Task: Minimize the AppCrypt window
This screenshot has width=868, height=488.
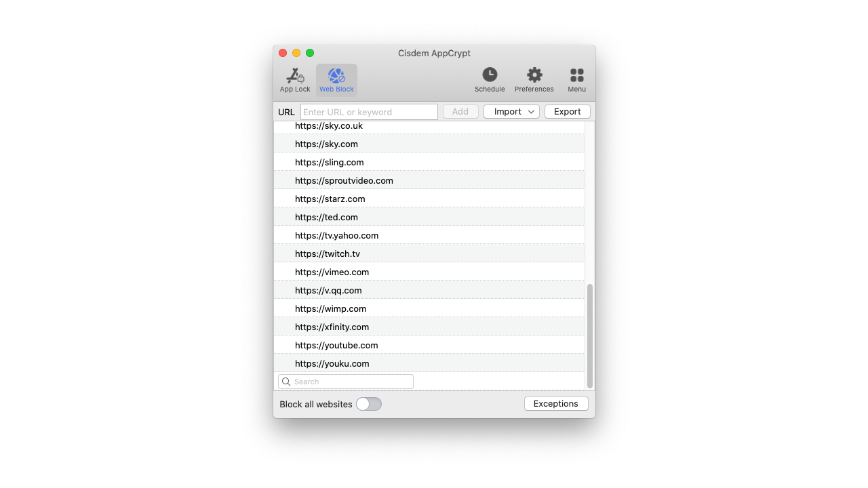Action: tap(296, 53)
